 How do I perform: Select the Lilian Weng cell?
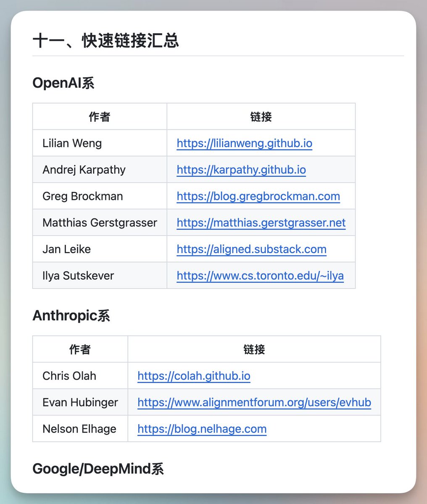(x=100, y=143)
